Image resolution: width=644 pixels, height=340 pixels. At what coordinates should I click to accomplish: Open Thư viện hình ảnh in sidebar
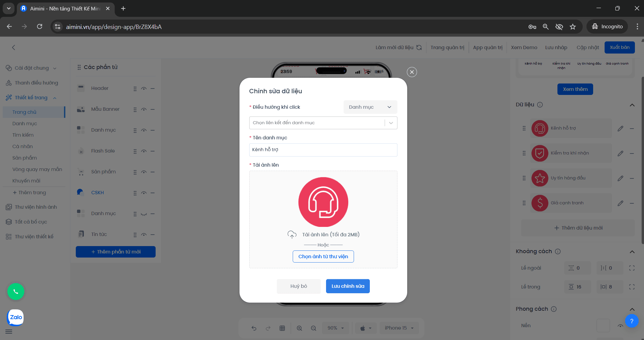pos(35,207)
